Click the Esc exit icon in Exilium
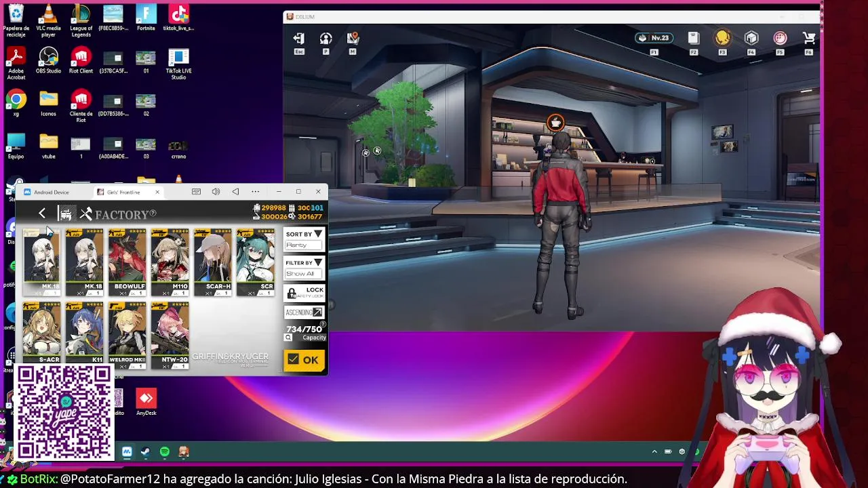The height and width of the screenshot is (488, 868). tap(299, 39)
